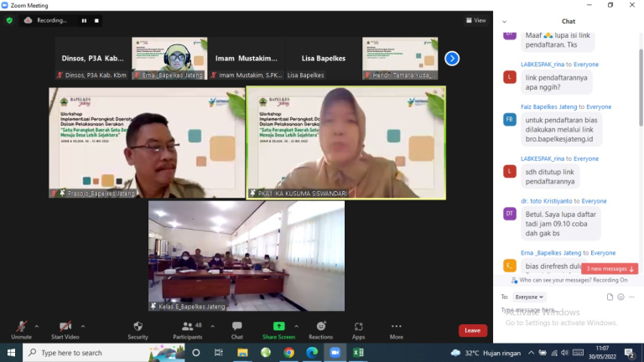Select Lisa Bapelkes participant tile
This screenshot has width=644, height=362.
323,59
